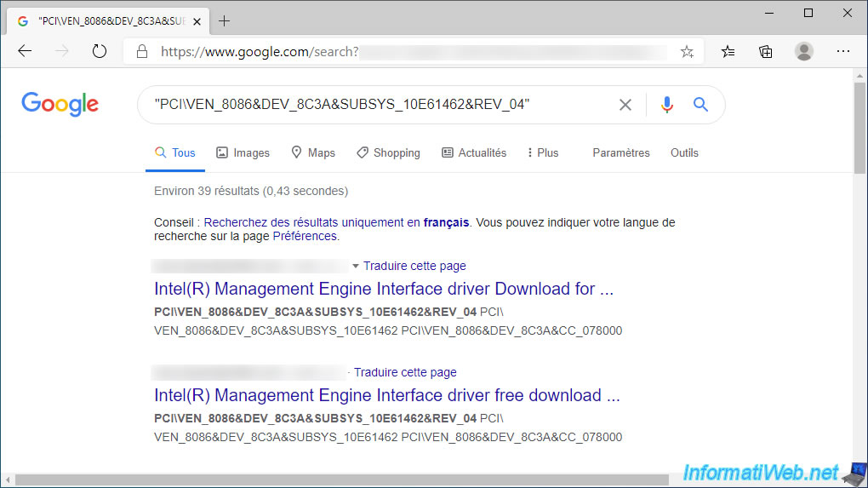Click the search query input field
Viewport: 868px width, 488px height.
[x=382, y=104]
